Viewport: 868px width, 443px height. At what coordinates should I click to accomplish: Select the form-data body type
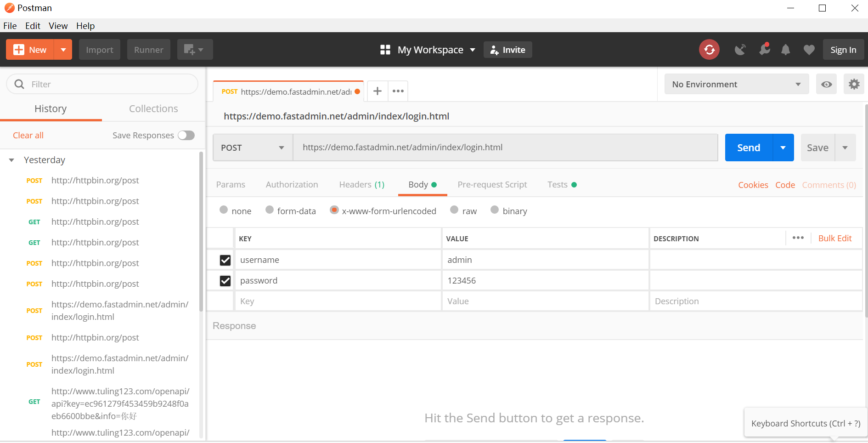tap(270, 210)
